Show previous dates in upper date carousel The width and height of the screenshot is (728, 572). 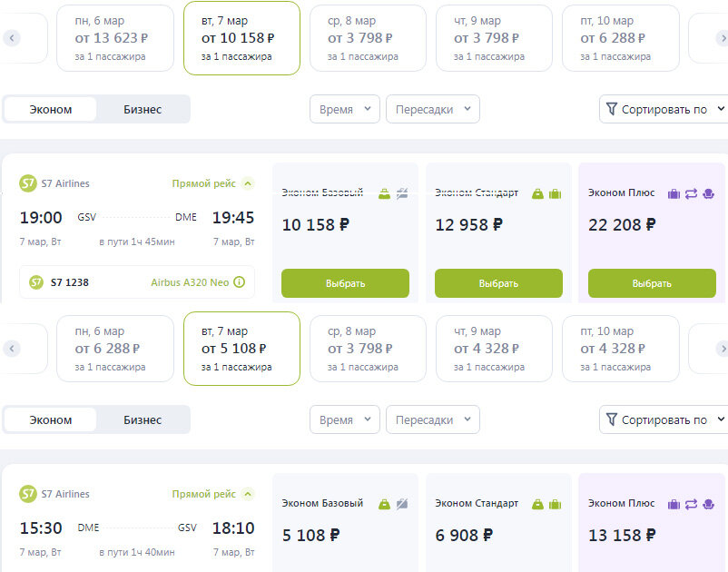(x=12, y=37)
